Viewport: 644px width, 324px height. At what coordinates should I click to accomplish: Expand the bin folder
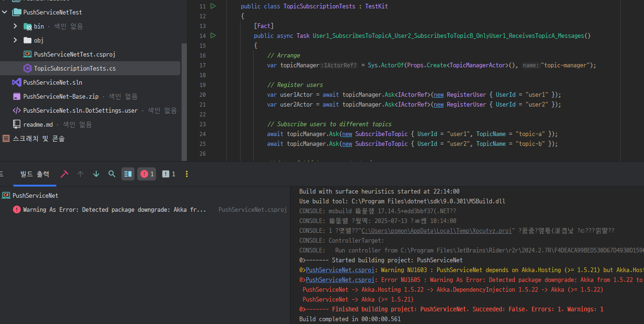tap(15, 26)
